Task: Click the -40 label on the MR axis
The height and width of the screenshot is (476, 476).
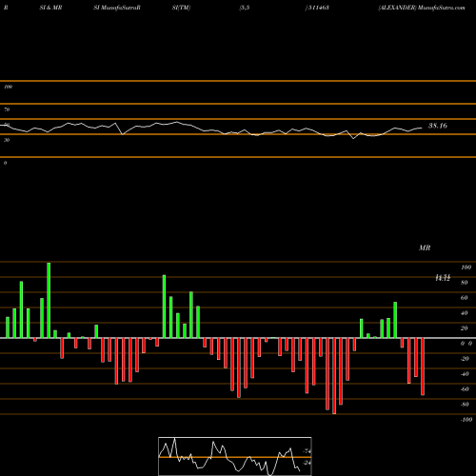Action: tap(465, 374)
